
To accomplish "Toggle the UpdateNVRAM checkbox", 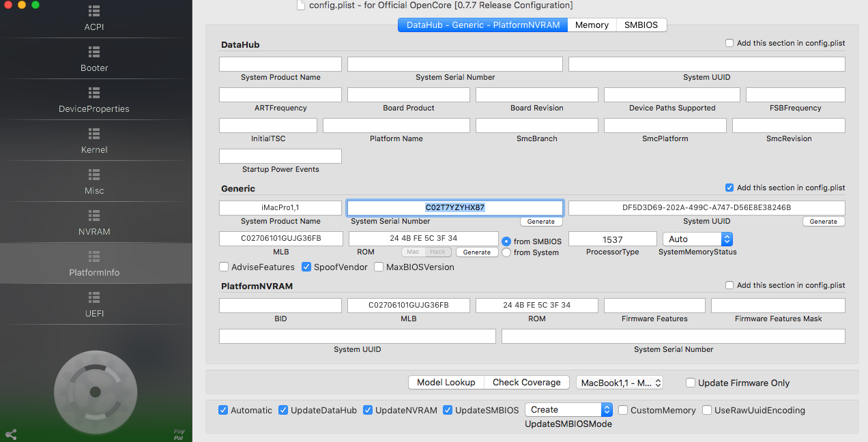I will pyautogui.click(x=368, y=410).
